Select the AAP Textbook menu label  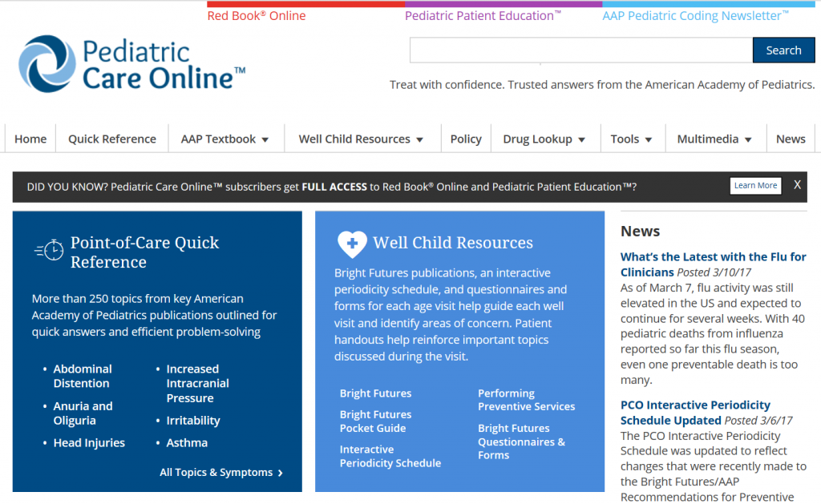pyautogui.click(x=218, y=139)
